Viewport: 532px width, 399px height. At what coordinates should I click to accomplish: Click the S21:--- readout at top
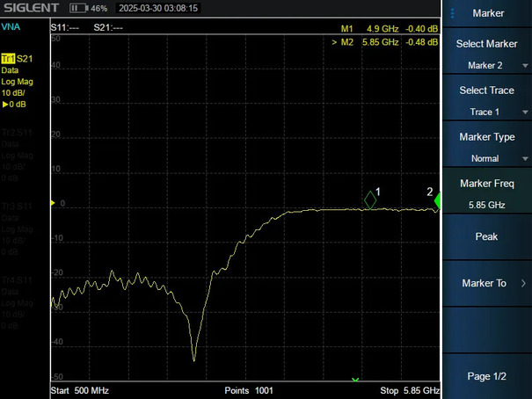pos(108,28)
